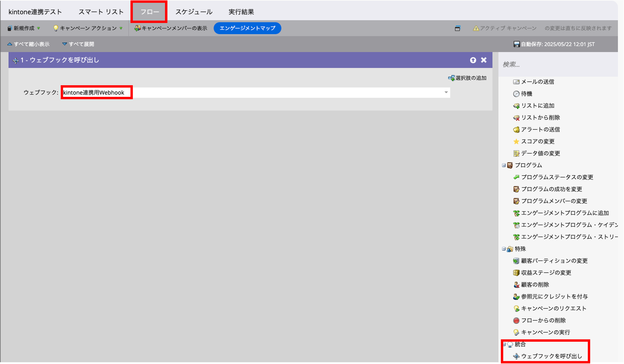Click the アクティブ キャンペーン warning icon

476,28
